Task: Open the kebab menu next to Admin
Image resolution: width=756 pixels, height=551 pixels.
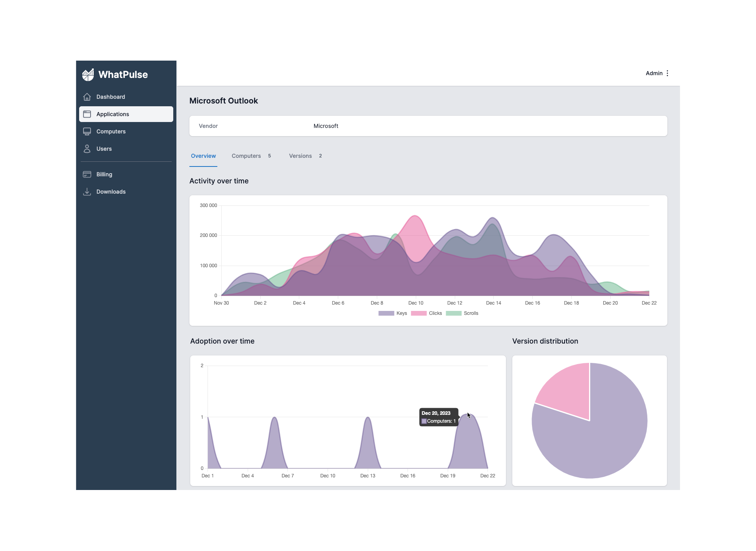Action: point(668,73)
